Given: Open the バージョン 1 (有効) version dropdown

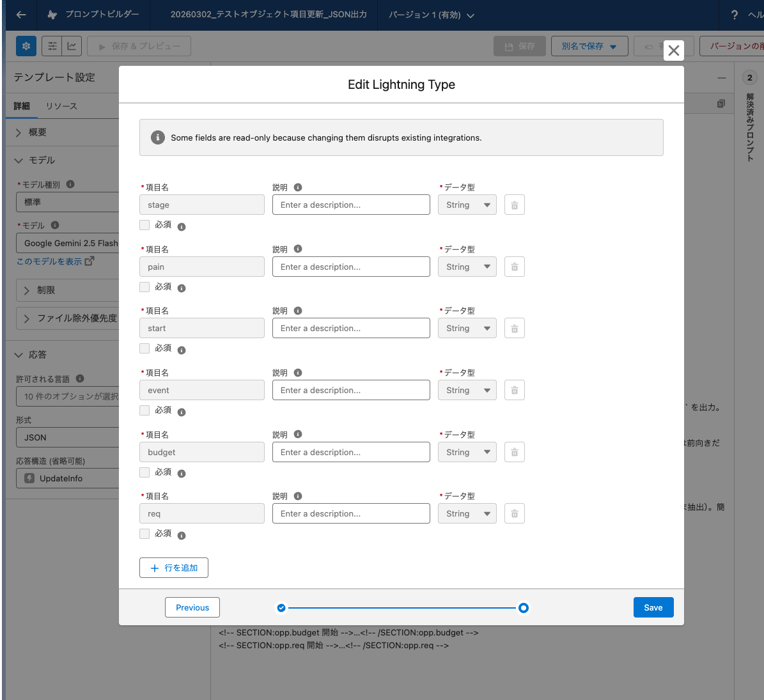Looking at the screenshot, I should click(x=432, y=15).
